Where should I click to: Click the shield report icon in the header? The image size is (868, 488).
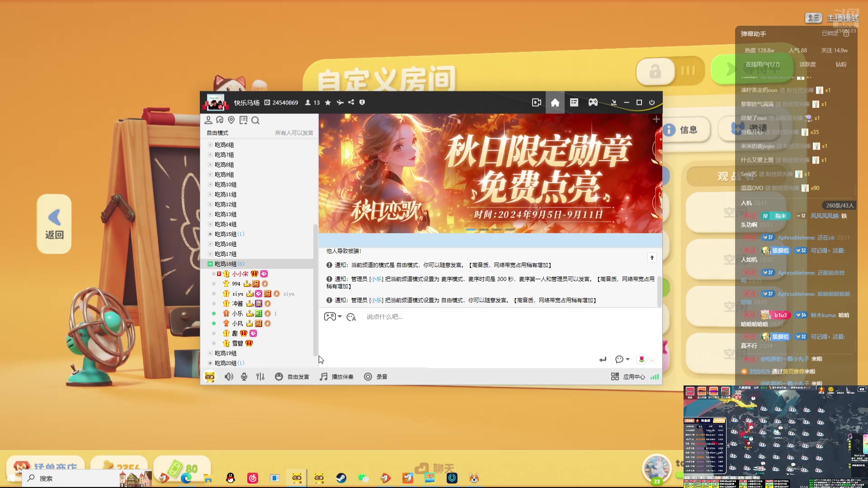(x=362, y=103)
